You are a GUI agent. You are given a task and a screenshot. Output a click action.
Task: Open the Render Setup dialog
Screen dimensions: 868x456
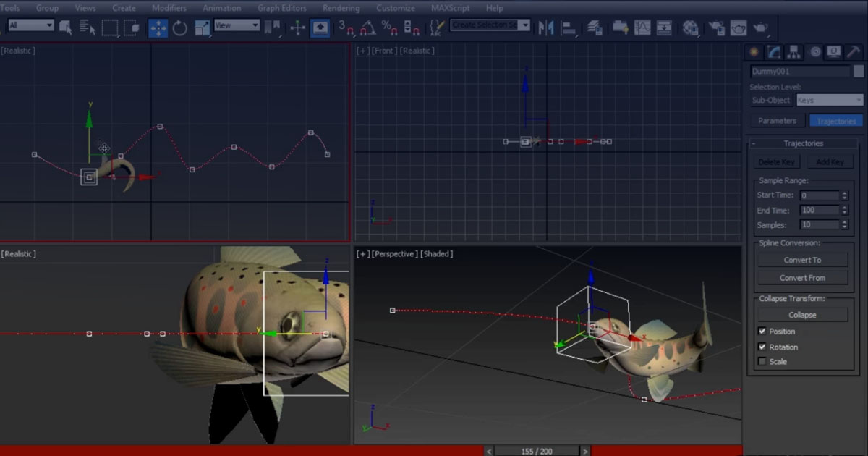718,28
